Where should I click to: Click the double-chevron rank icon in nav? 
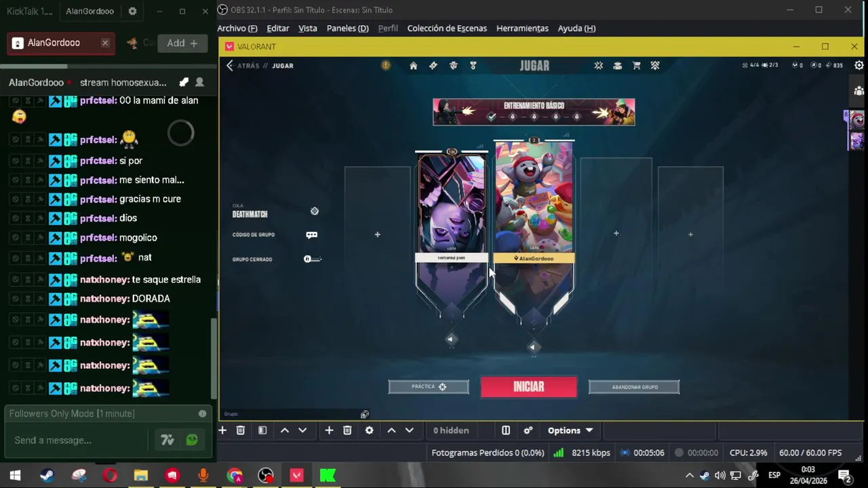pos(655,66)
